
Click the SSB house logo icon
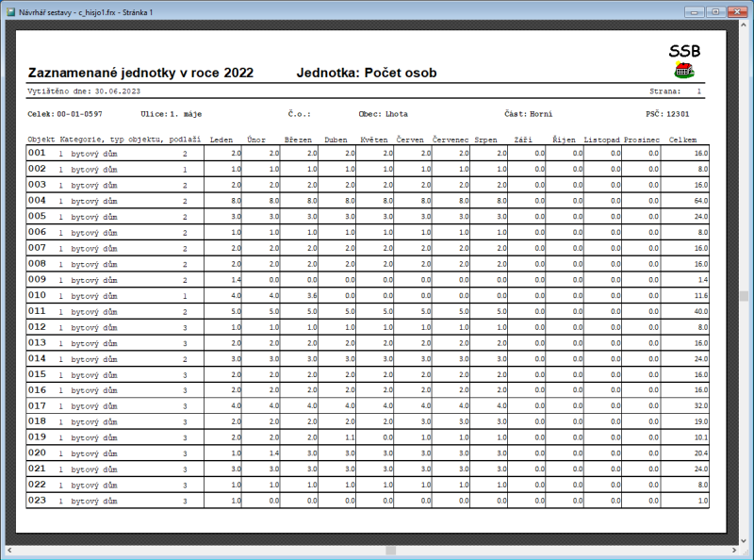(684, 71)
